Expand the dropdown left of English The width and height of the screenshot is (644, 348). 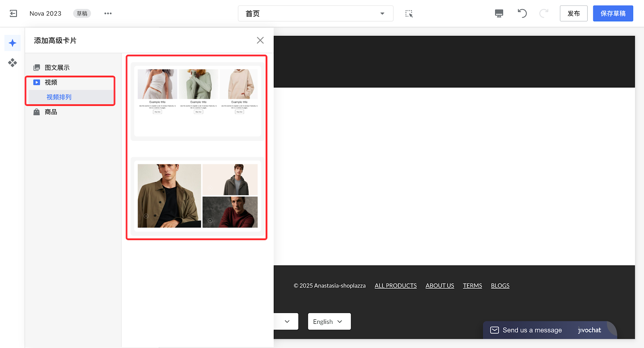(x=287, y=321)
